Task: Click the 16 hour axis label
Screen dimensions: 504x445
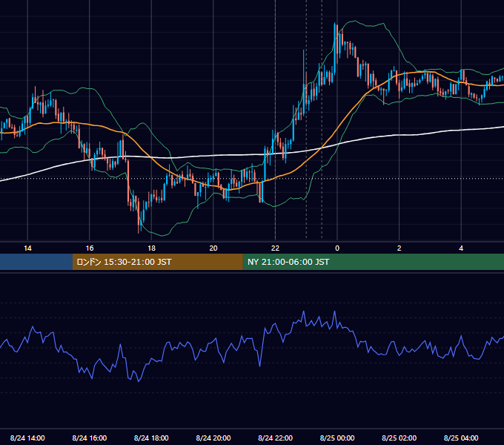Action: point(90,248)
